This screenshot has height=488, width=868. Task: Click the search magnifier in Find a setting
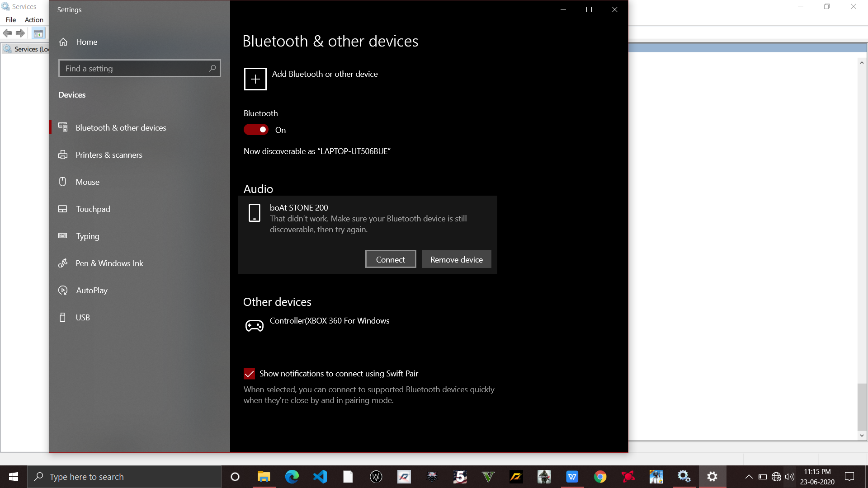(x=212, y=69)
